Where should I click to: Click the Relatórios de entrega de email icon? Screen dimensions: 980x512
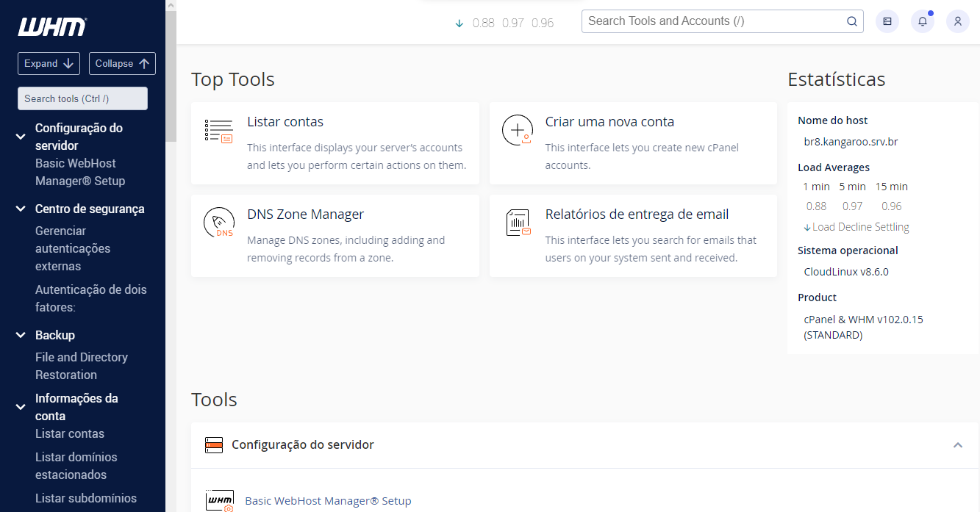point(518,223)
